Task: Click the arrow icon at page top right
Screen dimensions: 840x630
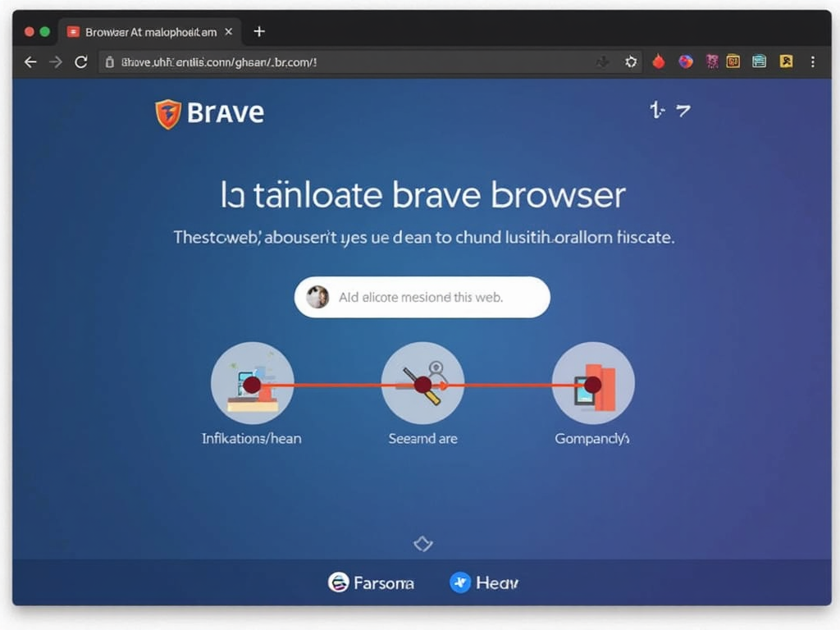Action: tap(683, 111)
